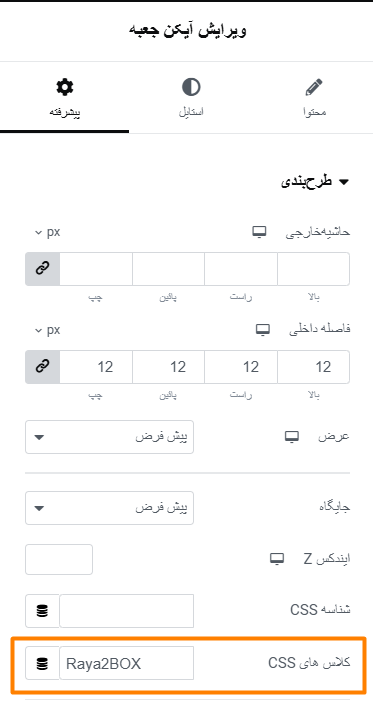Open dynamic tags for CSS classes field
Viewport: 373px width, 711px height.
click(42, 663)
